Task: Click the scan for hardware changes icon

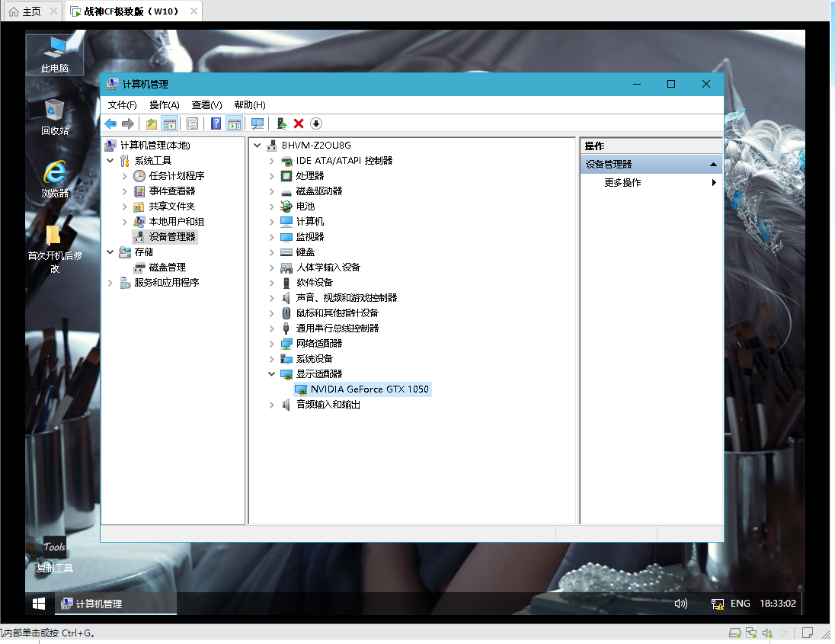Action: pos(258,123)
